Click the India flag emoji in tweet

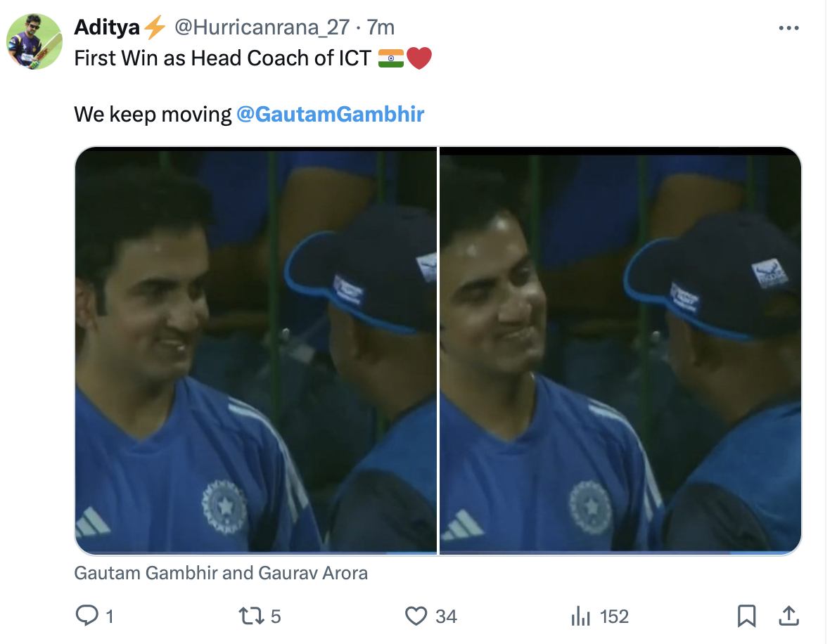click(391, 58)
